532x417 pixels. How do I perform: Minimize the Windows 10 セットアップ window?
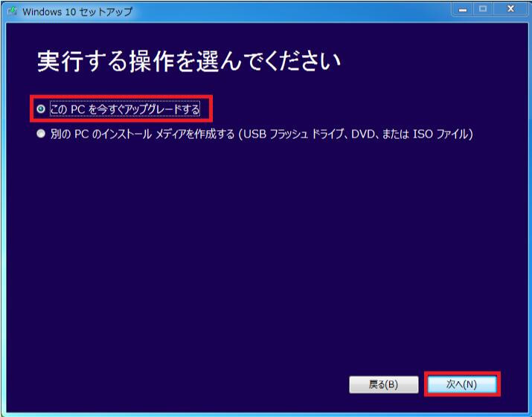463,9
